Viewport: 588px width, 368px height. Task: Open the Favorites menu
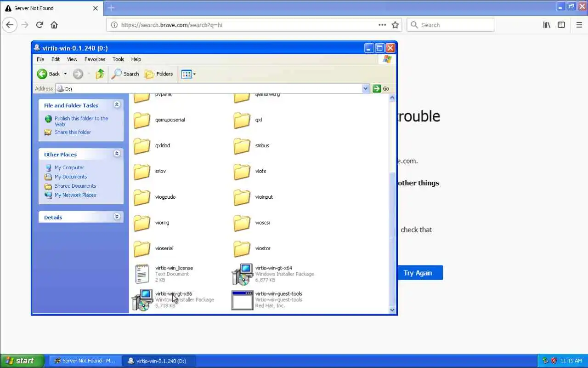95,59
